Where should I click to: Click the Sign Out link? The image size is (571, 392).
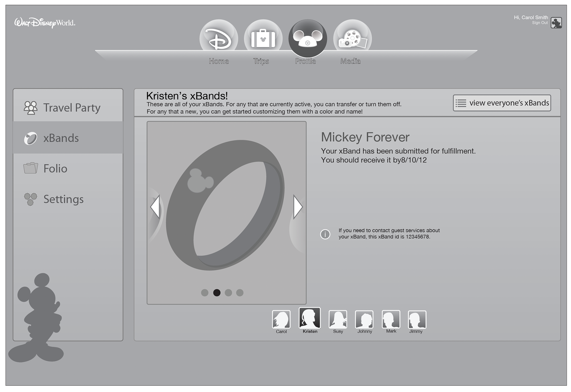pos(539,23)
